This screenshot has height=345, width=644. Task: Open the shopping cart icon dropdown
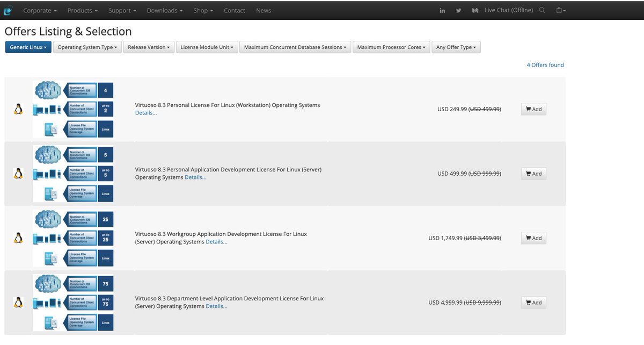561,10
